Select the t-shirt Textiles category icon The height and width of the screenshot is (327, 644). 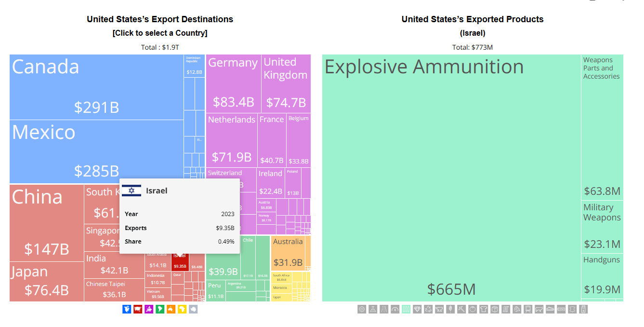[x=484, y=309]
